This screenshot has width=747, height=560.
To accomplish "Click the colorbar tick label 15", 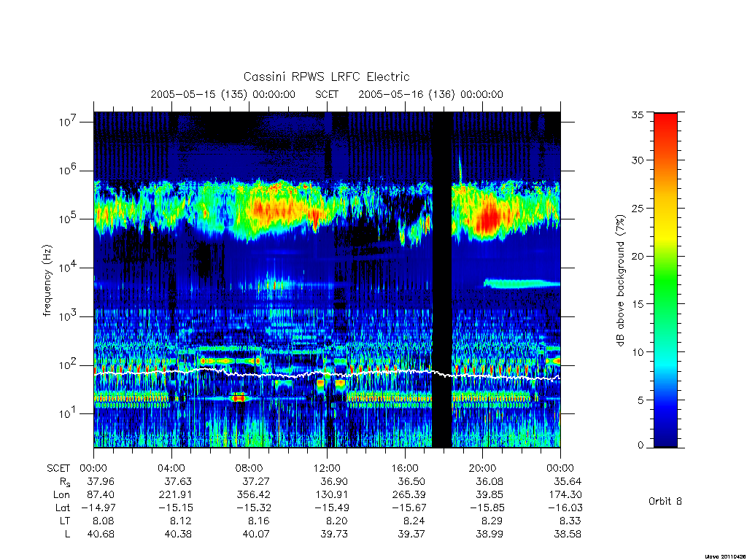I will [638, 304].
